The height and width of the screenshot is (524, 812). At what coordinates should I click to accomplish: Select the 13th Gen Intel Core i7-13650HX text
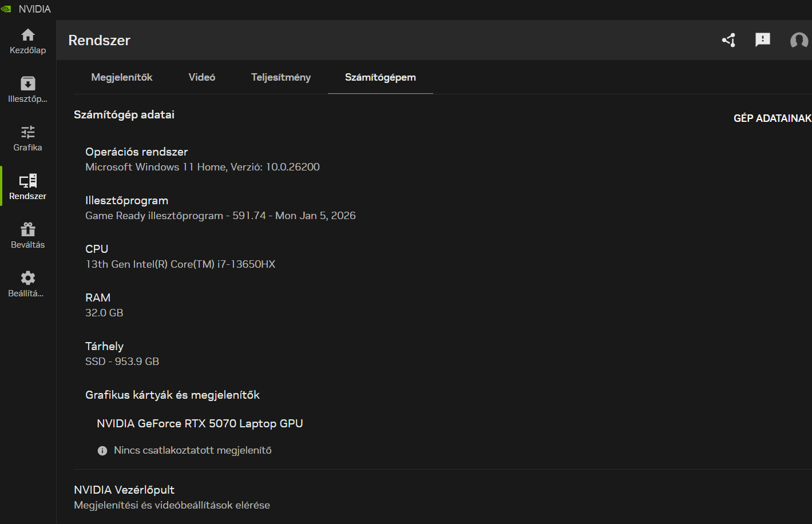point(180,264)
